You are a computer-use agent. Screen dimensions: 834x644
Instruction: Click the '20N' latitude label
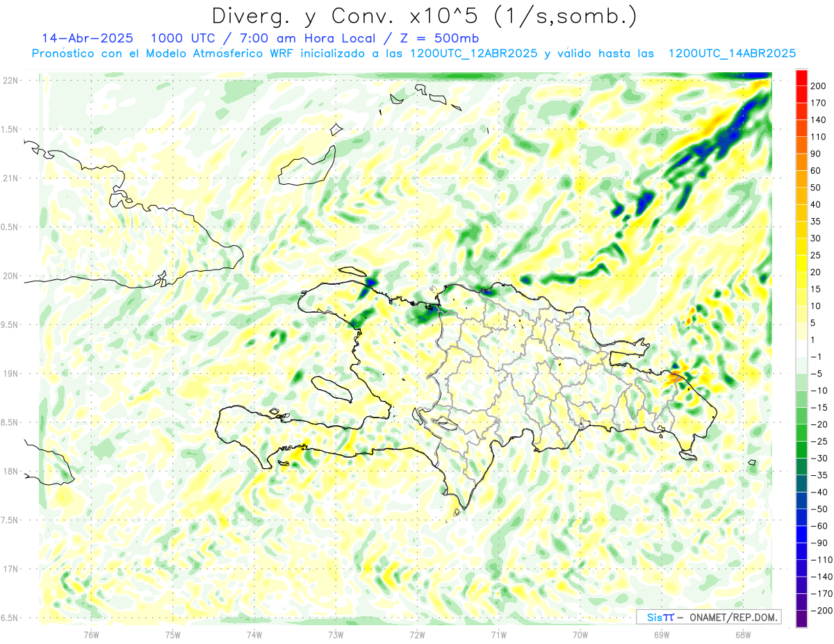[x=10, y=276]
